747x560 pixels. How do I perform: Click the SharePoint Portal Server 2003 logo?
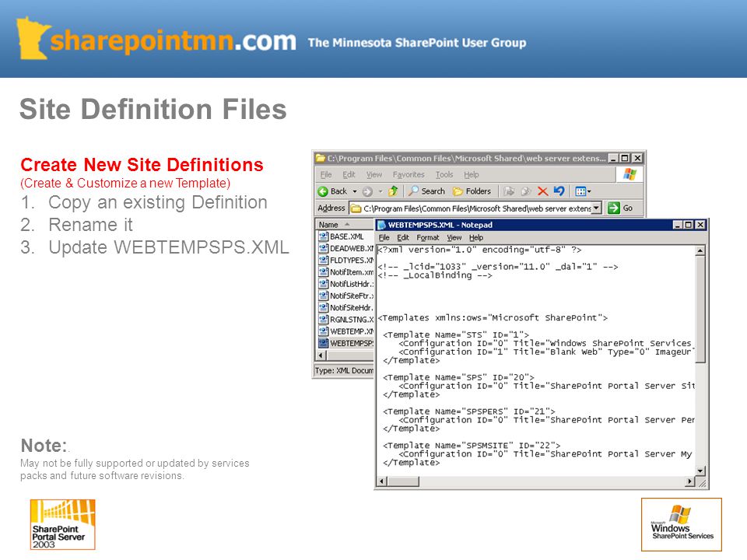[x=63, y=524]
